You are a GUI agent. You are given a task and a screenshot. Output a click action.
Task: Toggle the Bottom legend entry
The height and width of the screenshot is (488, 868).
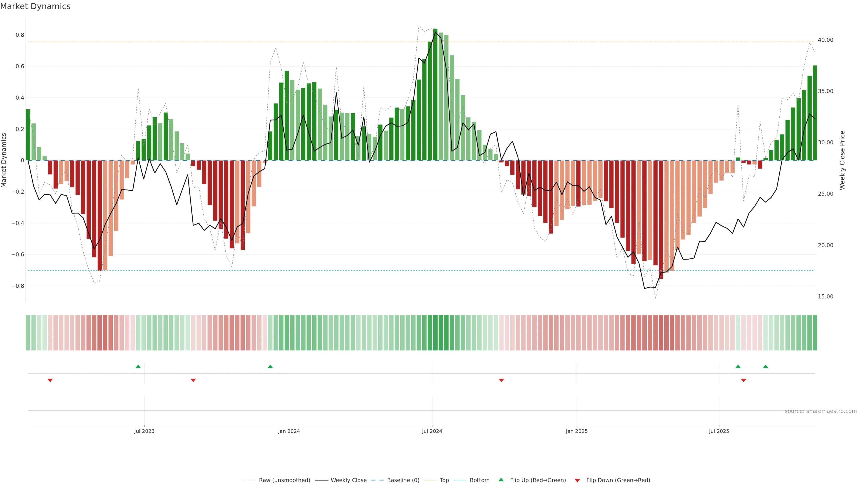tap(479, 480)
